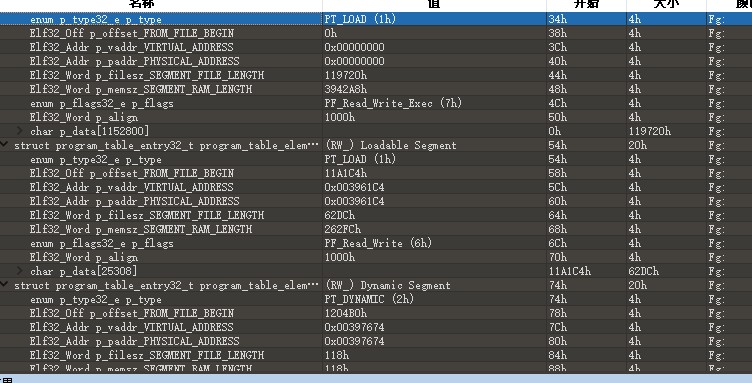Click p_paddr value 0x003961C4 at 60h
Viewport: 752px width, 383px height.
354,201
